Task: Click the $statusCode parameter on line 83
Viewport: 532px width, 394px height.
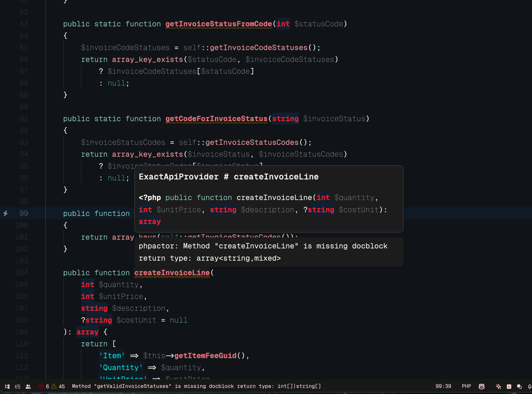Action: tap(319, 24)
